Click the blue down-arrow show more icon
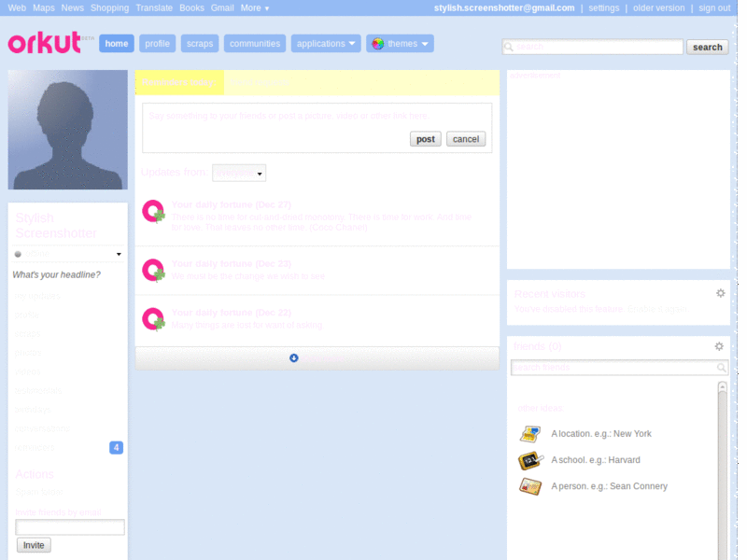 click(294, 357)
